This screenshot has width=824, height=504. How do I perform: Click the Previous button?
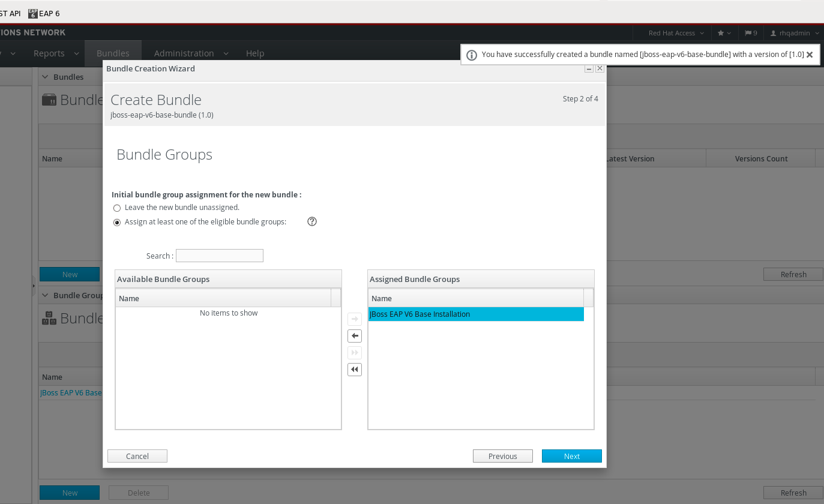click(503, 456)
